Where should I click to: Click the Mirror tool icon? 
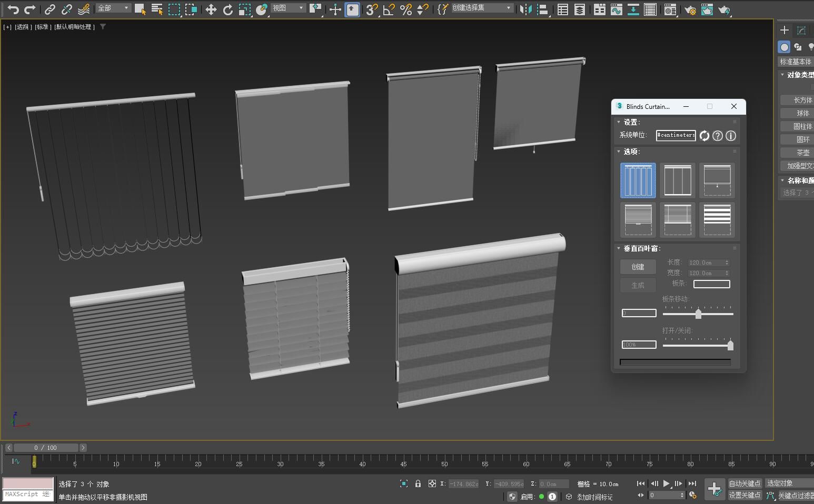click(525, 9)
